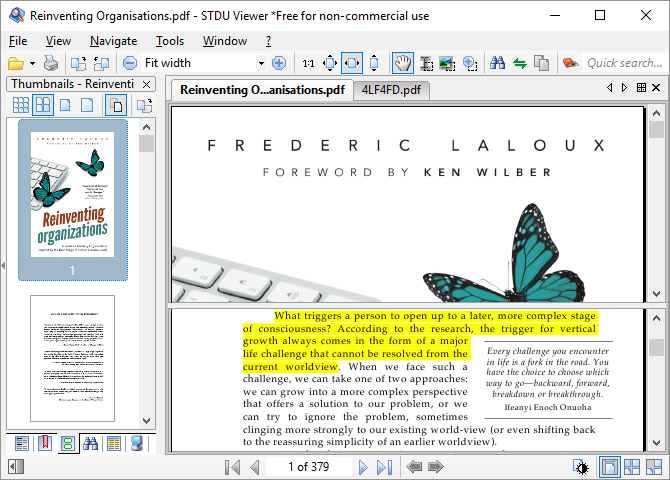670x480 pixels.
Task: Focus the Quick search field
Action: 624,63
